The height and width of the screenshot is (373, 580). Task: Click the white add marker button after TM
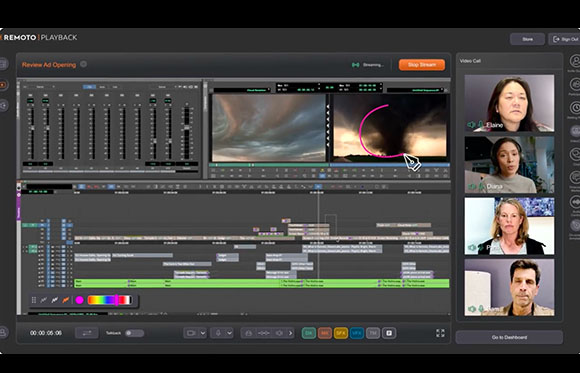(x=389, y=333)
